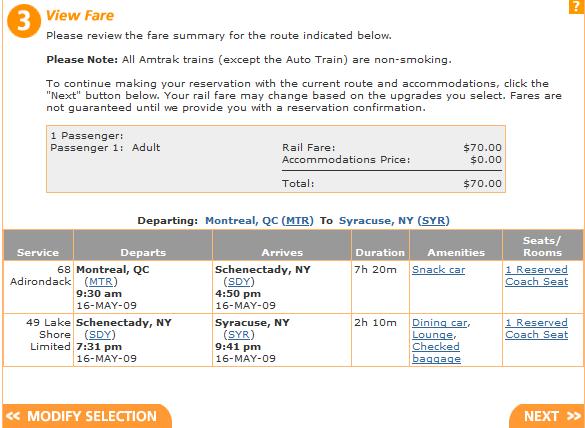Open the Snack car amenity link
The height and width of the screenshot is (428, 585).
(438, 269)
